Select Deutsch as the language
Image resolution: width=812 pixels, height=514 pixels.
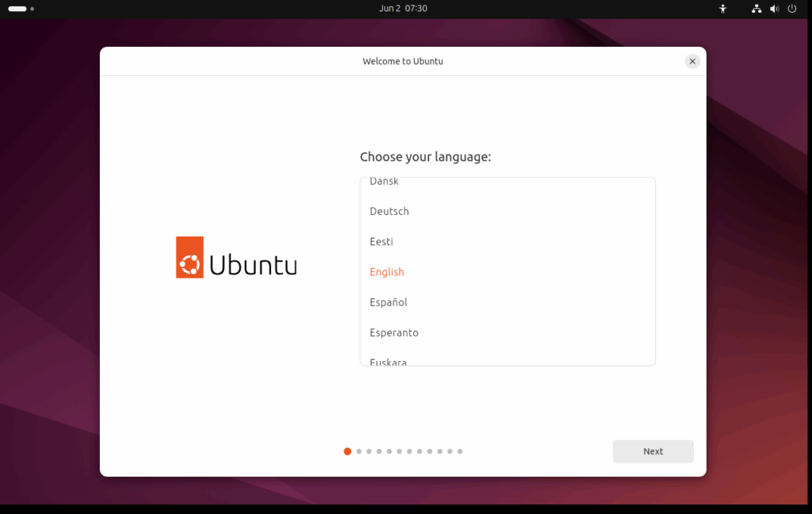click(x=507, y=212)
